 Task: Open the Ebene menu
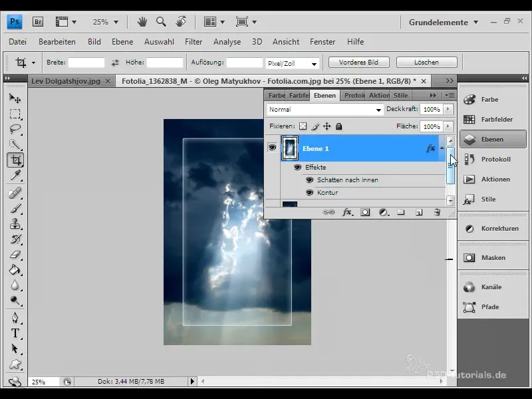tap(122, 42)
